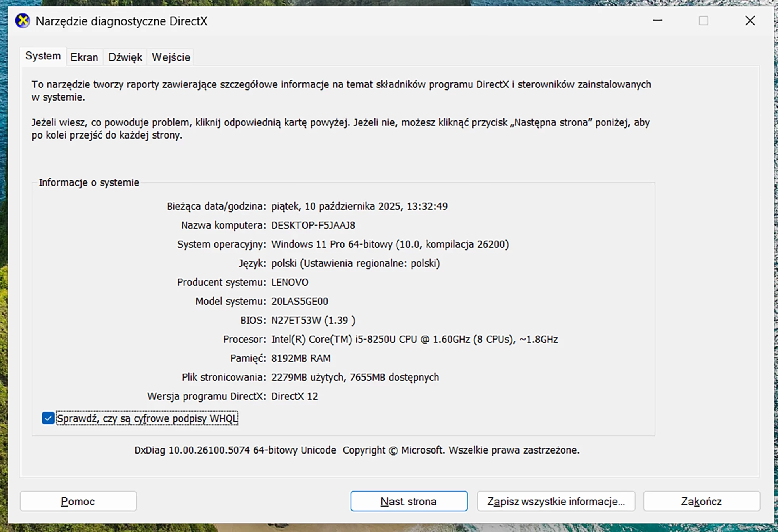Click the DirectX 12 version value

(x=294, y=396)
